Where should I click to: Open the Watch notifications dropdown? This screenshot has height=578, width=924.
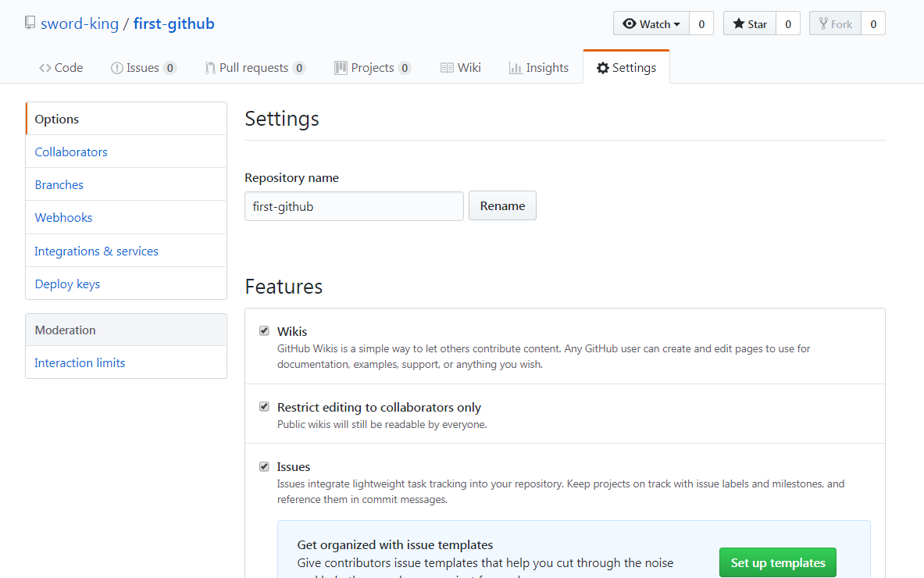pyautogui.click(x=651, y=23)
